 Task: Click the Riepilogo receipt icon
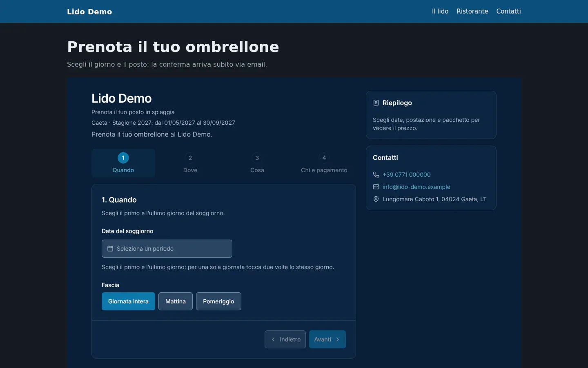pyautogui.click(x=376, y=103)
